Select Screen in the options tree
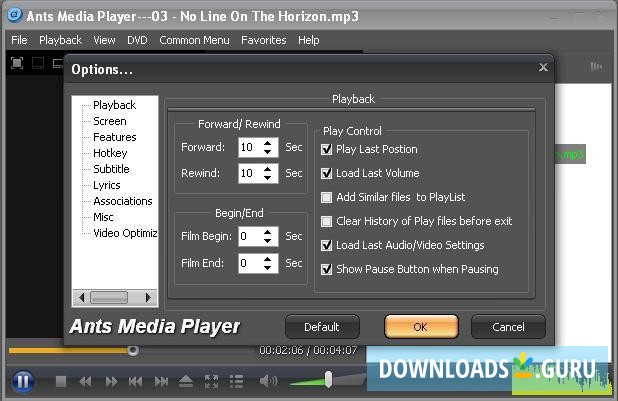 pyautogui.click(x=110, y=121)
